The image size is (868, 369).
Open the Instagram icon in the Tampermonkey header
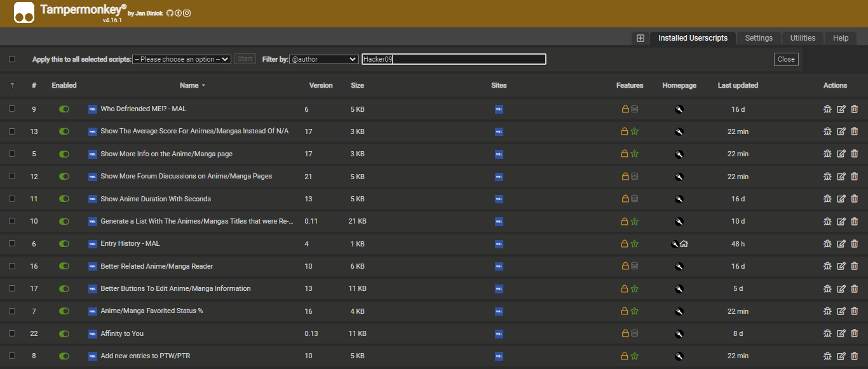click(187, 13)
